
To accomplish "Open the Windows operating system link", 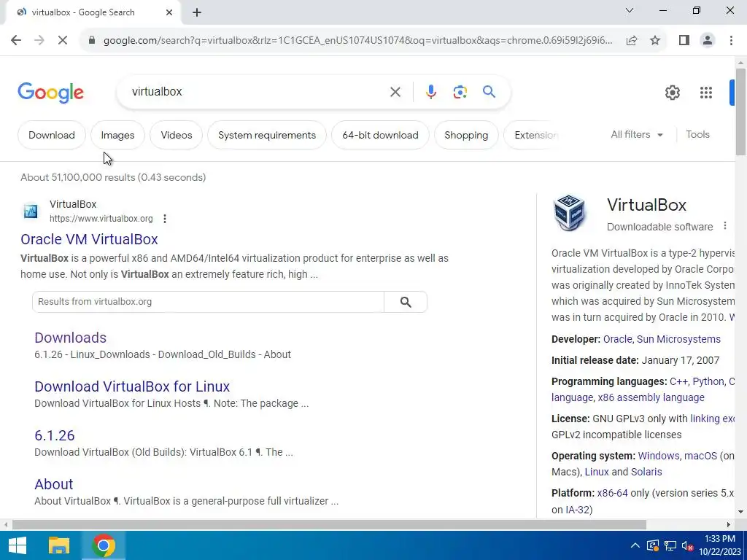I will pos(659,456).
